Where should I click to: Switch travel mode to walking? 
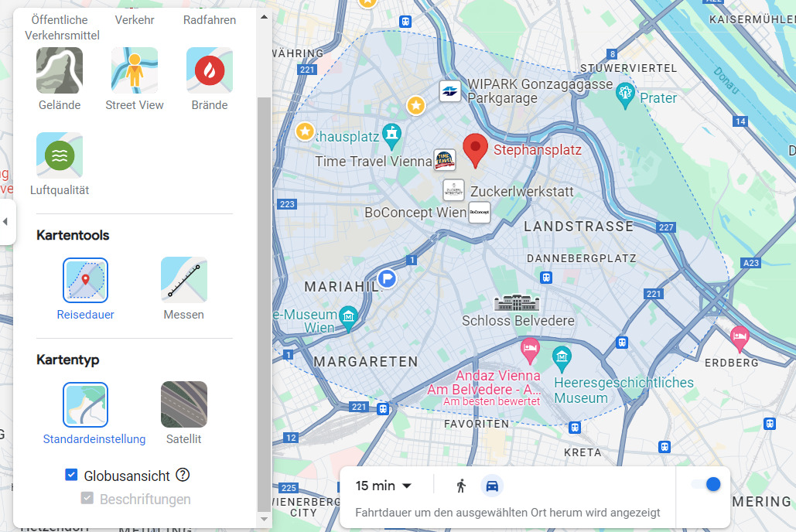(x=461, y=486)
